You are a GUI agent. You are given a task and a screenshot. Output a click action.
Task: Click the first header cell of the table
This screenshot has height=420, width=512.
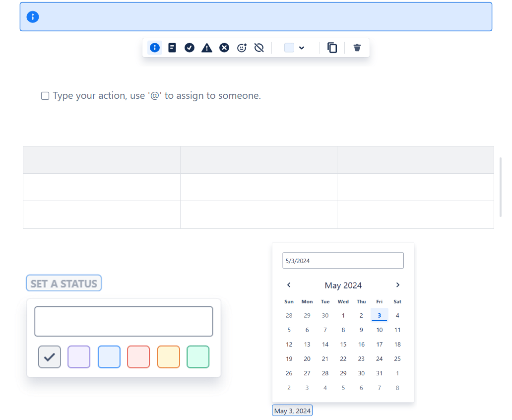tap(102, 160)
